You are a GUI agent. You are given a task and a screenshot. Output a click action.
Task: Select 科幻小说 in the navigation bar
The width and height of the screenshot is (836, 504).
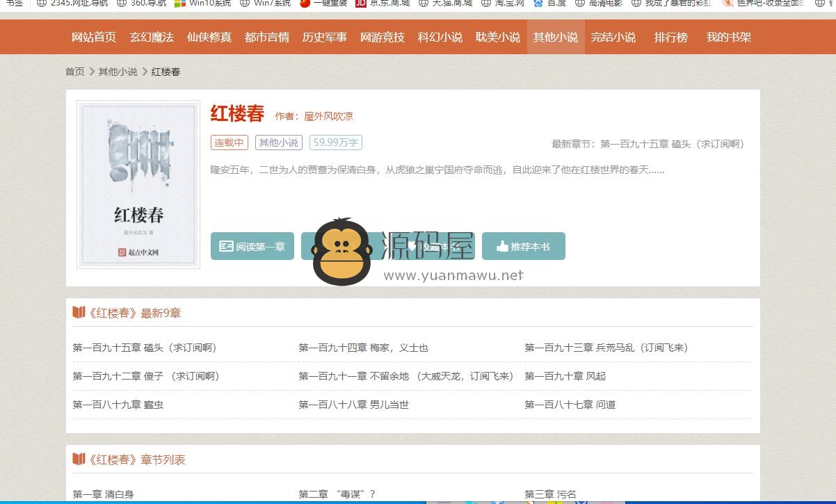click(440, 37)
